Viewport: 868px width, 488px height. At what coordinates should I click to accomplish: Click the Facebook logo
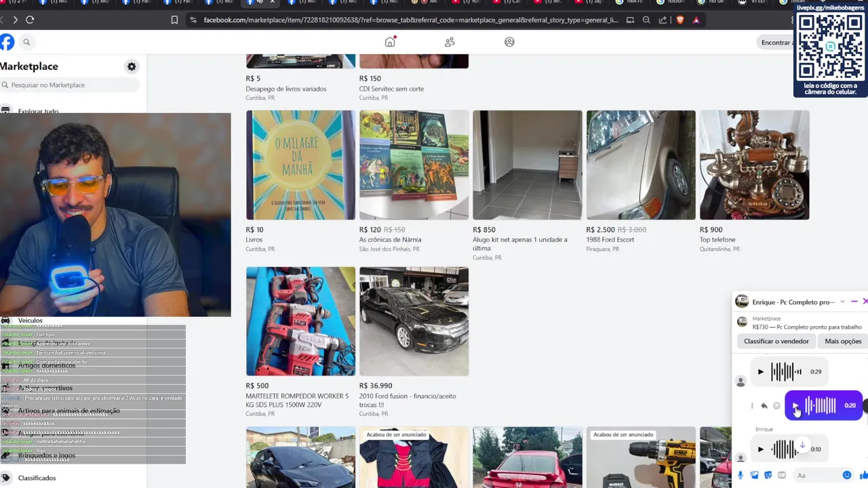click(x=7, y=42)
